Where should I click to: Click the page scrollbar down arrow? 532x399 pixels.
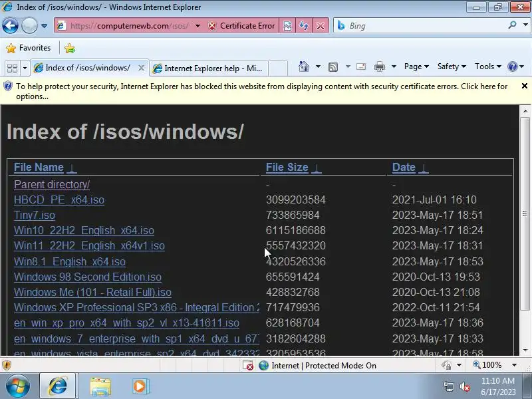[x=525, y=350]
